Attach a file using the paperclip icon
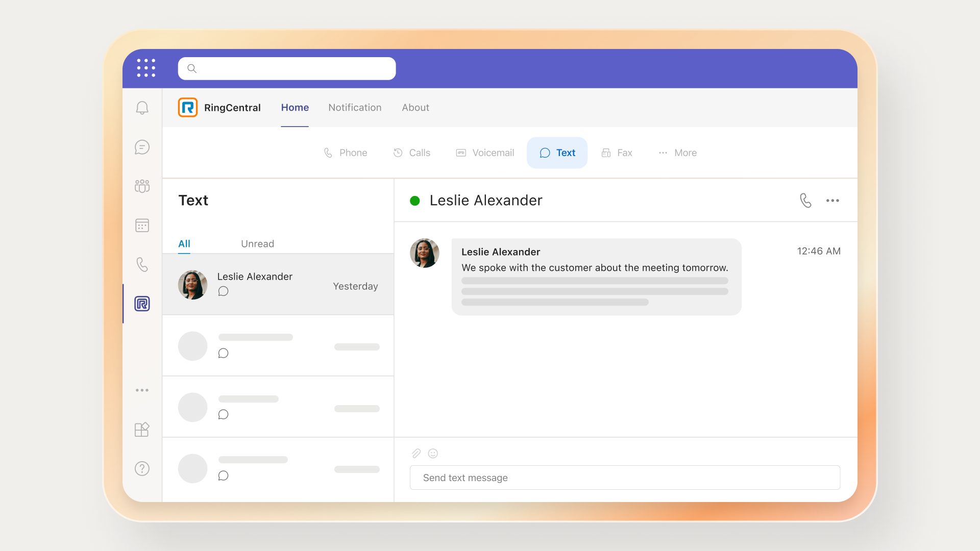980x551 pixels. [416, 453]
